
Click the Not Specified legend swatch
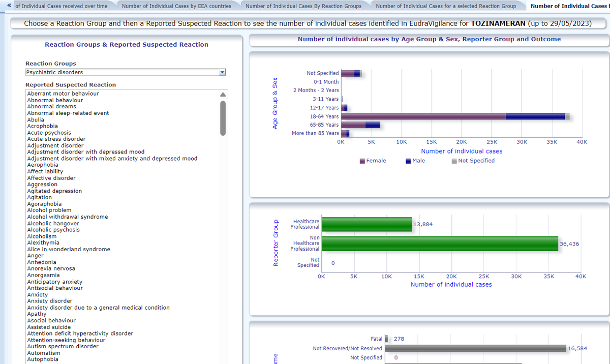click(454, 161)
